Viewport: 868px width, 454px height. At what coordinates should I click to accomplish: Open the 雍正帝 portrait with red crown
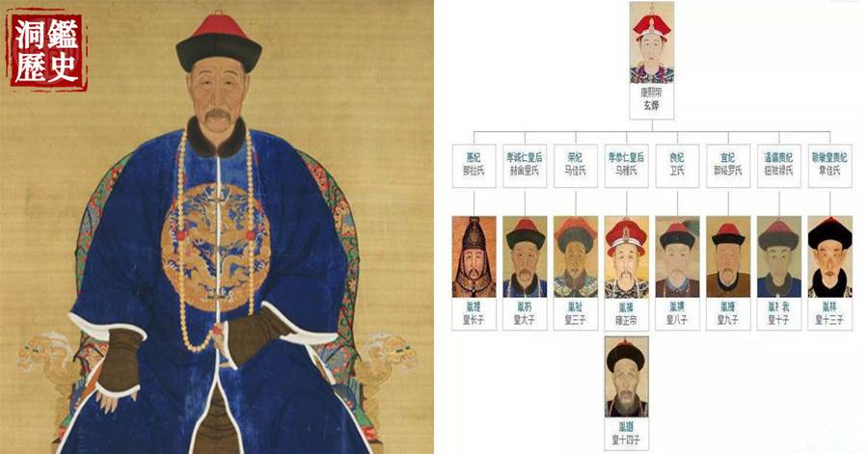tap(627, 257)
